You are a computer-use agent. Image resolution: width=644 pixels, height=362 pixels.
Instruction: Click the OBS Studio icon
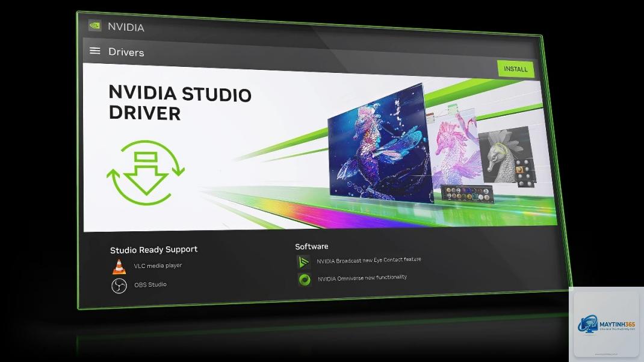119,286
